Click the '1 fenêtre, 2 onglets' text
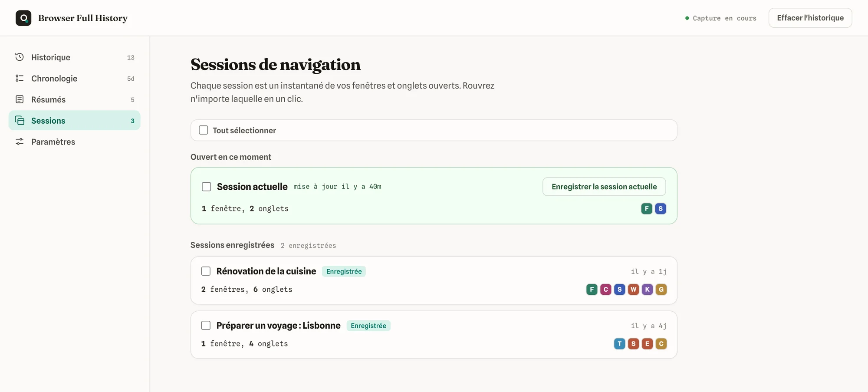868x392 pixels. [x=245, y=209]
